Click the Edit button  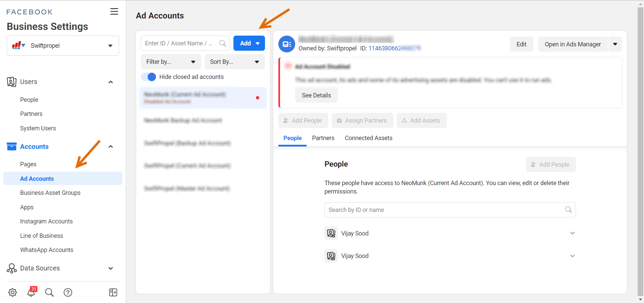click(x=521, y=44)
